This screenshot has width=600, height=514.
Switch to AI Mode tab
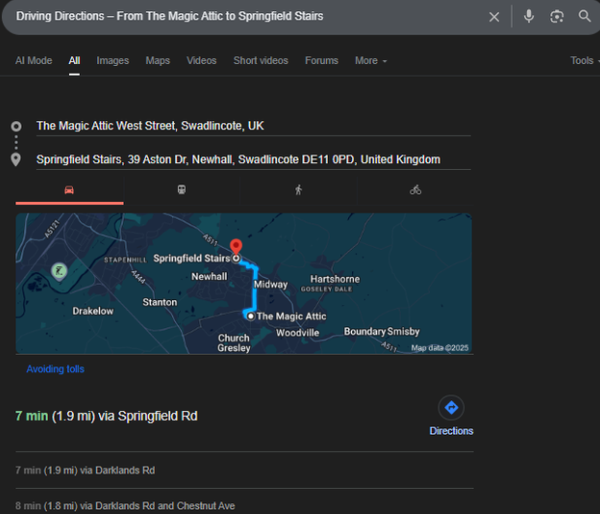pyautogui.click(x=34, y=60)
